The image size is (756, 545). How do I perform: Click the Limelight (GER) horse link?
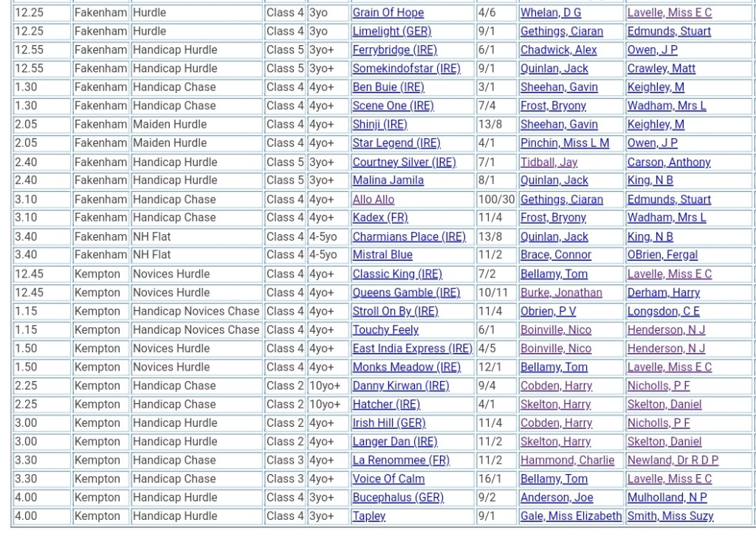391,31
